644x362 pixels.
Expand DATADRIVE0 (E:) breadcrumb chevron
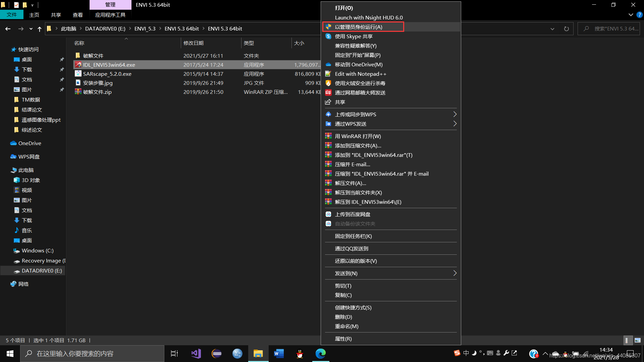130,28
